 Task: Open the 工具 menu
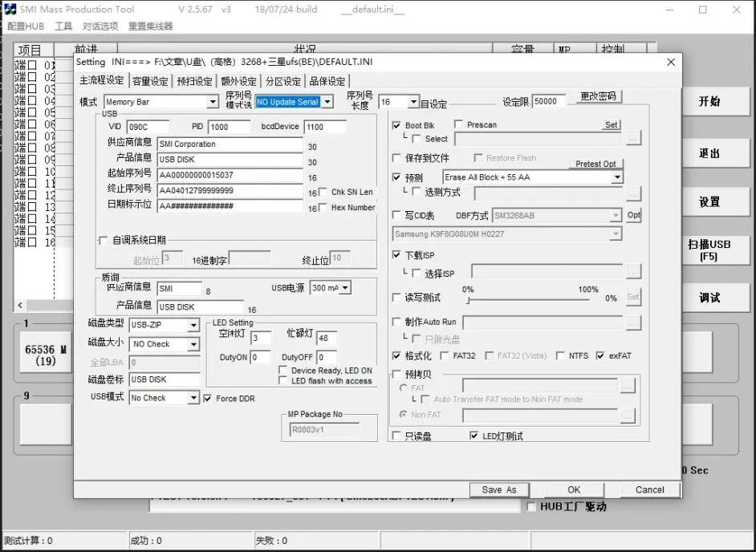point(63,26)
